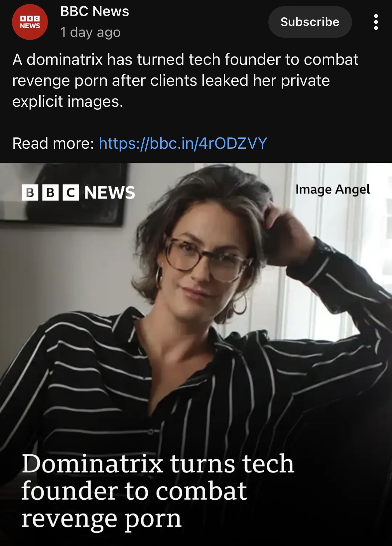
Task: Open the headline 'Dominatrix turns tech founder' overlay
Action: pos(158,491)
